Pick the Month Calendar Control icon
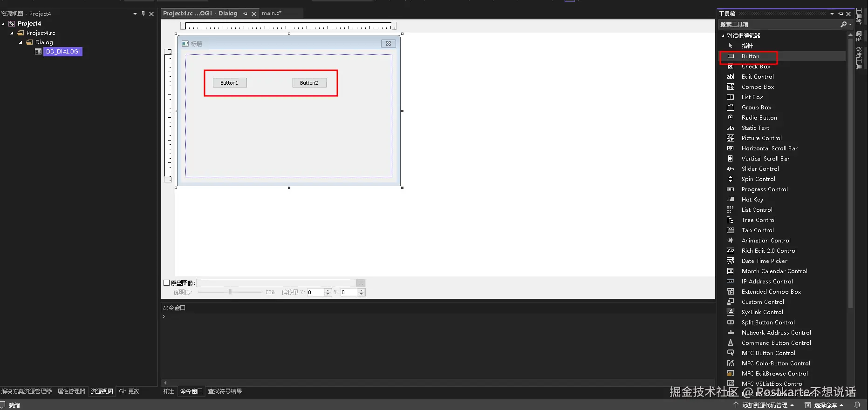This screenshot has height=410, width=868. click(x=731, y=271)
